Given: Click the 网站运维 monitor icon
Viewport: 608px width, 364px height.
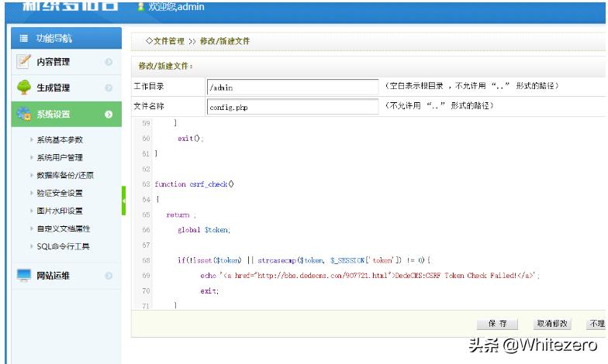Looking at the screenshot, I should point(23,275).
